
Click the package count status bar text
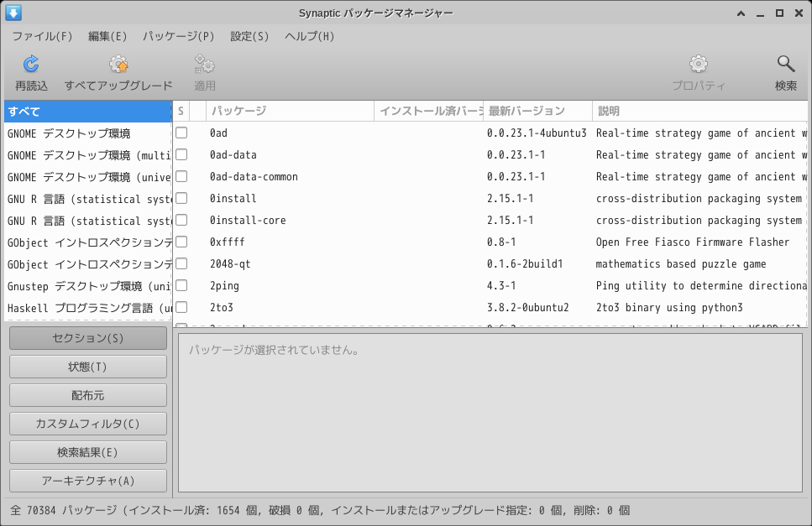coord(320,511)
